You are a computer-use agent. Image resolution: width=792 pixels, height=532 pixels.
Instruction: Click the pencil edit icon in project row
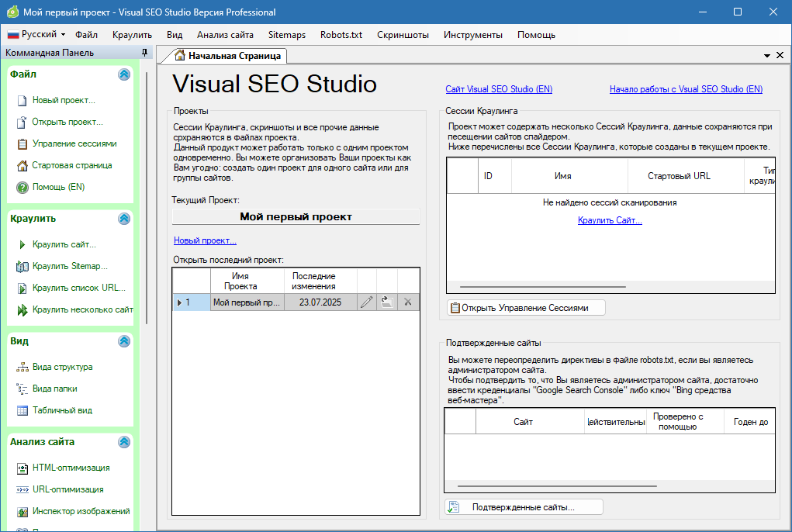(x=367, y=302)
